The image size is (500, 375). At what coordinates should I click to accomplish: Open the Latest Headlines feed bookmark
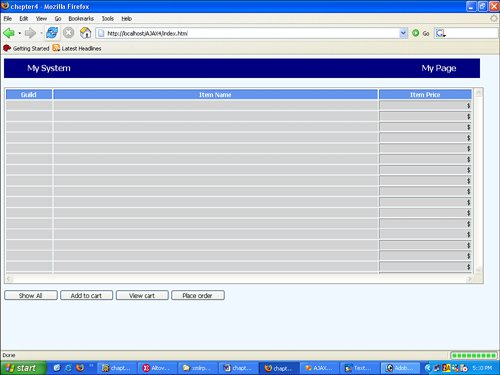point(77,48)
